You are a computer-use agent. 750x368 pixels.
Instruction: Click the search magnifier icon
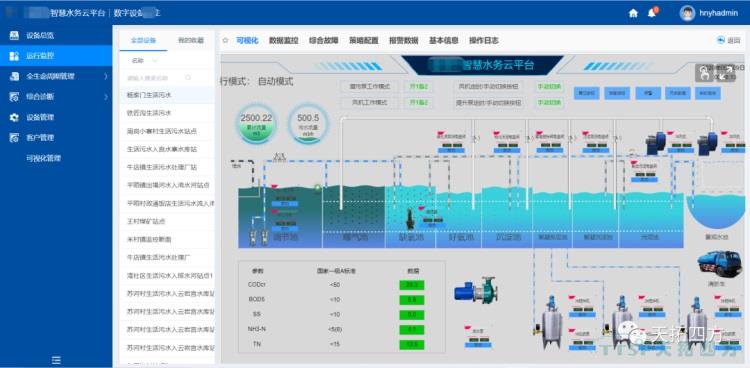coord(188,78)
